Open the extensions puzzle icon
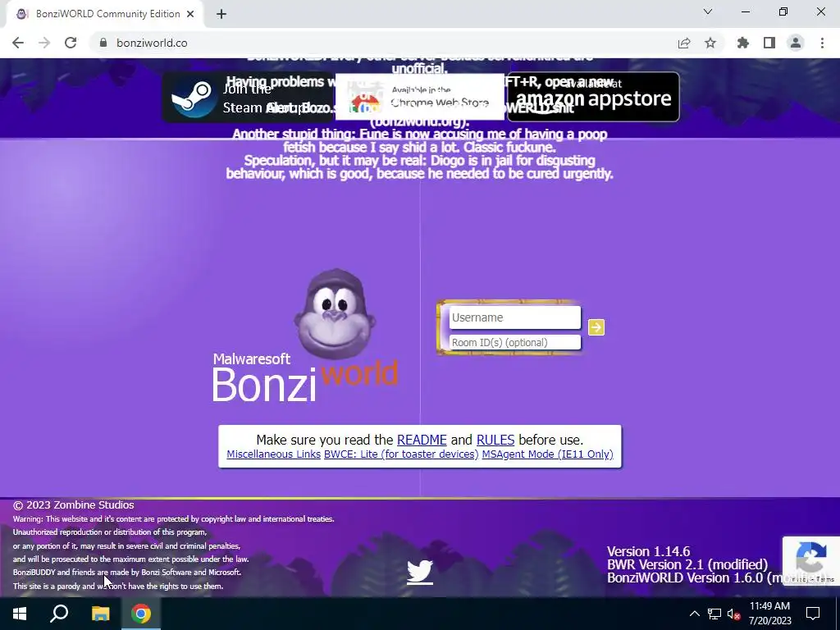 [x=743, y=43]
